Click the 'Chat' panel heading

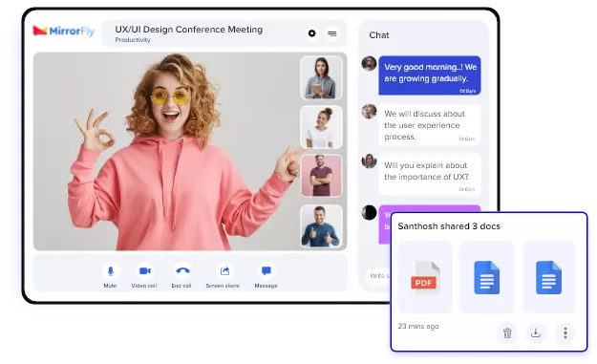pos(379,35)
